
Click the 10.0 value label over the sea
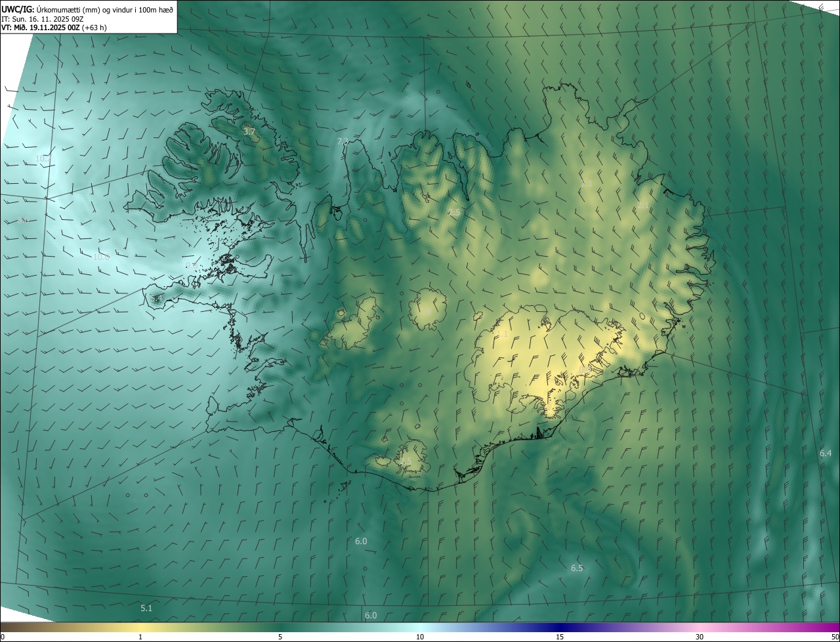101,257
